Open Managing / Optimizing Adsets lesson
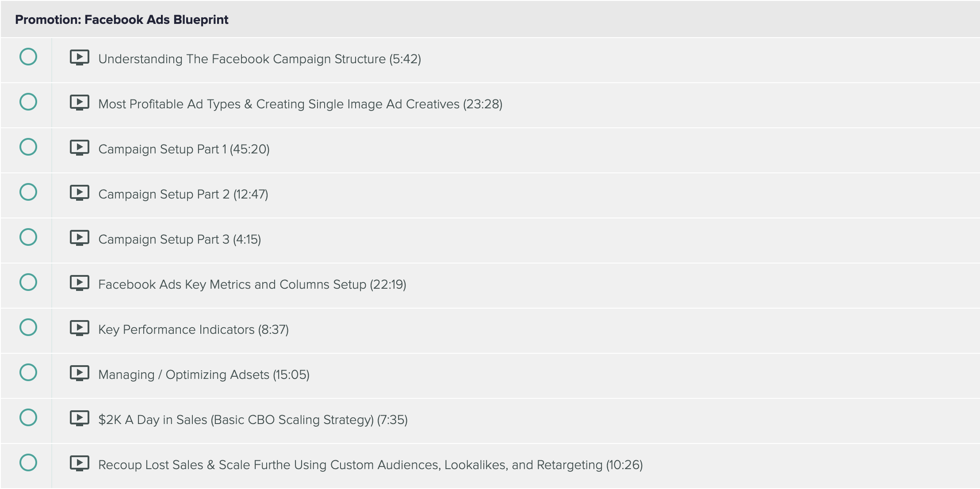Screen dimensions: 980x489 point(203,375)
